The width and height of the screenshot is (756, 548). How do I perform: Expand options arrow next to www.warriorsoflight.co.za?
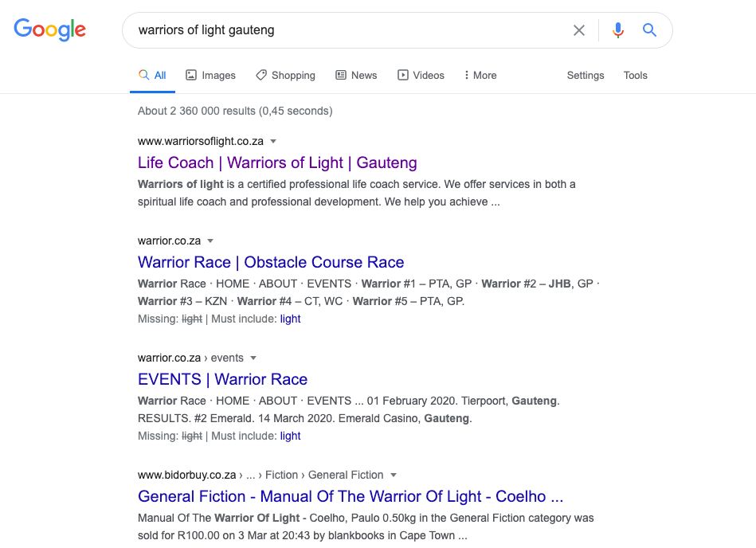pyautogui.click(x=273, y=142)
